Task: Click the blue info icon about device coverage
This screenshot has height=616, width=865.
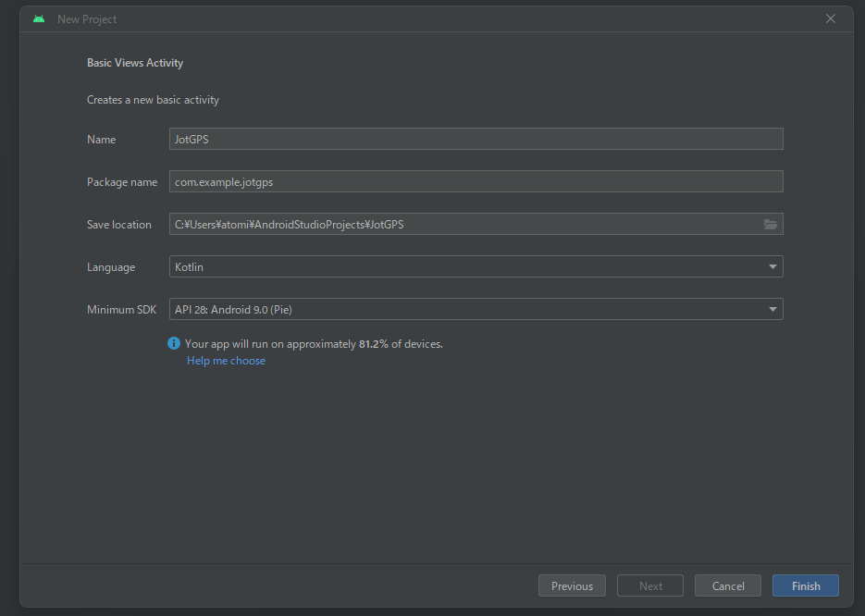Action: pyautogui.click(x=174, y=343)
